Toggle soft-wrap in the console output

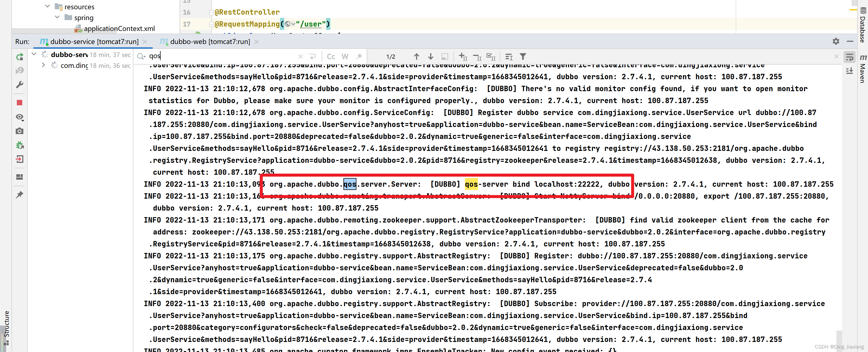pos(850,57)
